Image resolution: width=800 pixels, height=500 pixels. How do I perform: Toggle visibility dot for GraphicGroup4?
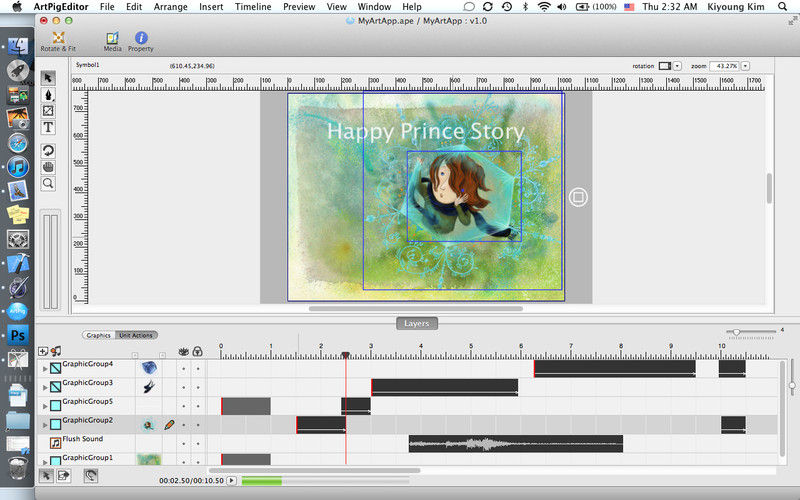coord(184,368)
